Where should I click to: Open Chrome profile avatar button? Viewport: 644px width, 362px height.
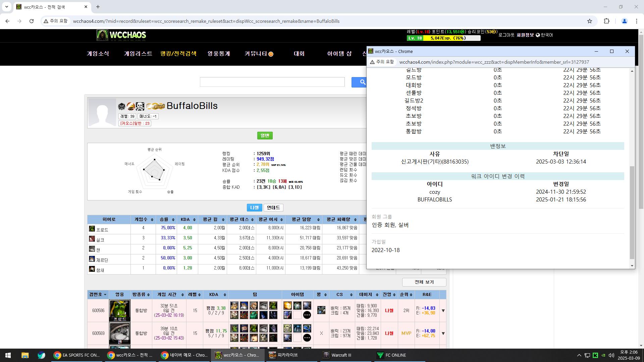[624, 21]
